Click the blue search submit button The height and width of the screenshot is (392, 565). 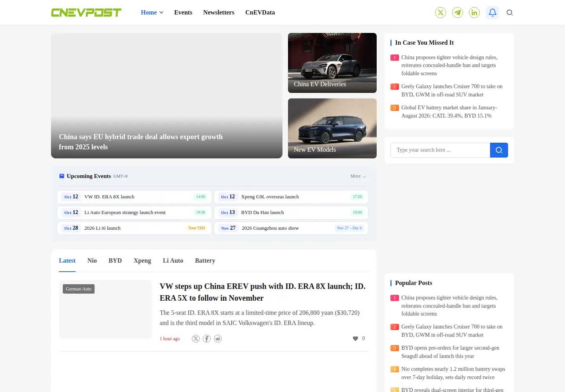(x=499, y=150)
